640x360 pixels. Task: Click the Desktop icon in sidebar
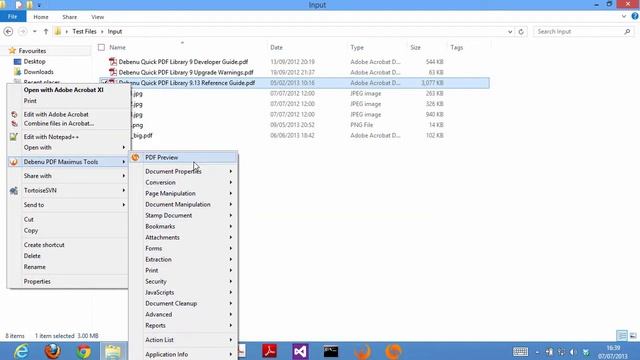pos(17,62)
